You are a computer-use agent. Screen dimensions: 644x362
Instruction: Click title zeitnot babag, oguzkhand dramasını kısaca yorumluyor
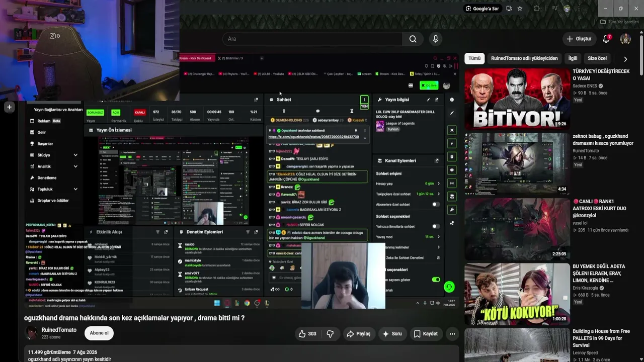(603, 140)
